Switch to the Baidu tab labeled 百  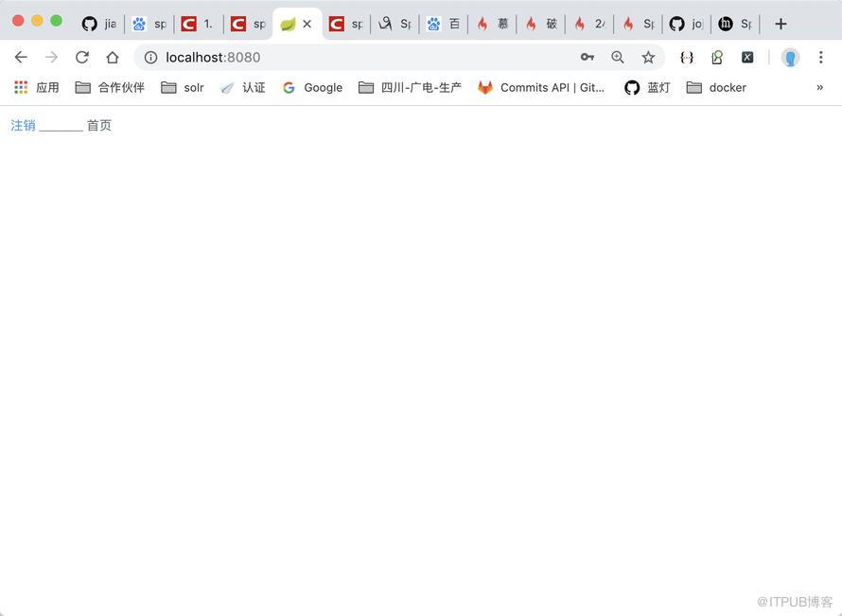click(444, 24)
